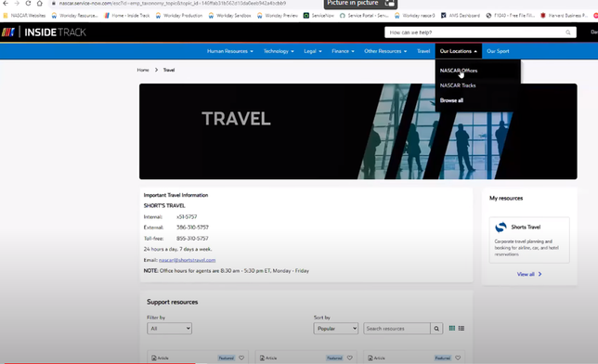The height and width of the screenshot is (364, 598).
Task: Reload the page with browser refresh icon
Action: (x=28, y=3)
